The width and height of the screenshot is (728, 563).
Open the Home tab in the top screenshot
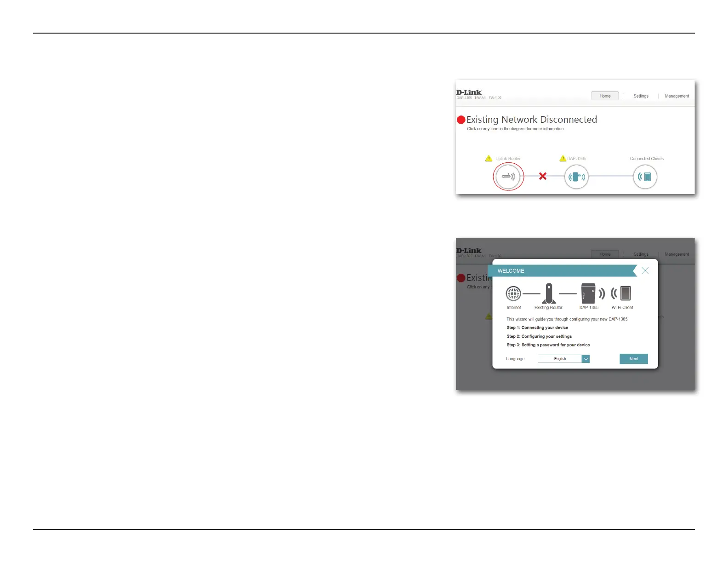click(x=605, y=96)
